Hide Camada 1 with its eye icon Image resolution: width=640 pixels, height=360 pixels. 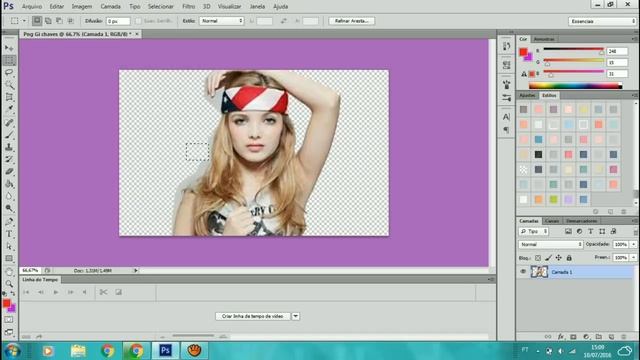(523, 272)
